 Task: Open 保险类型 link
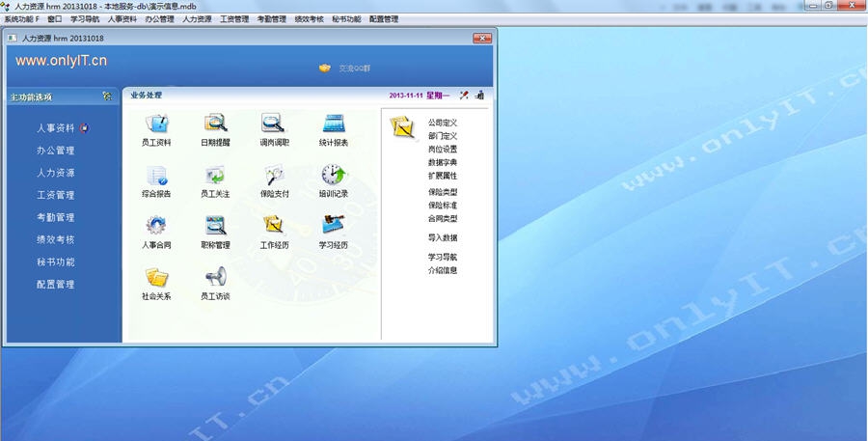[443, 192]
